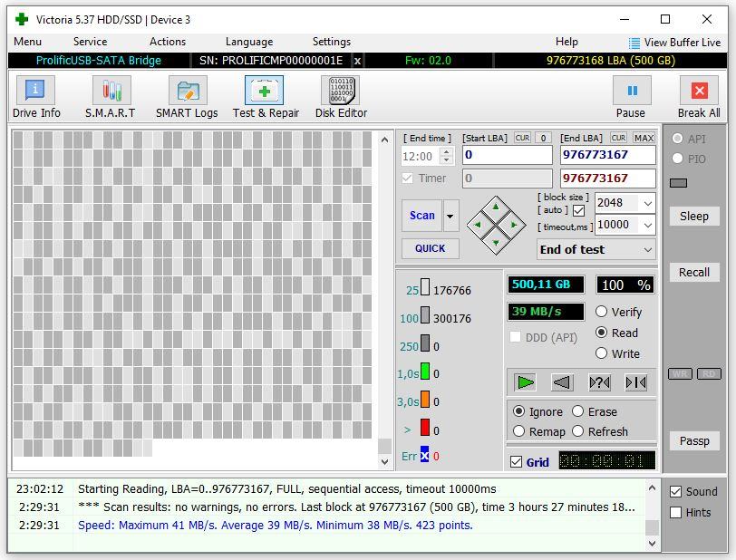The height and width of the screenshot is (560, 736).
Task: Enable the Hints checkbox
Action: click(x=675, y=512)
